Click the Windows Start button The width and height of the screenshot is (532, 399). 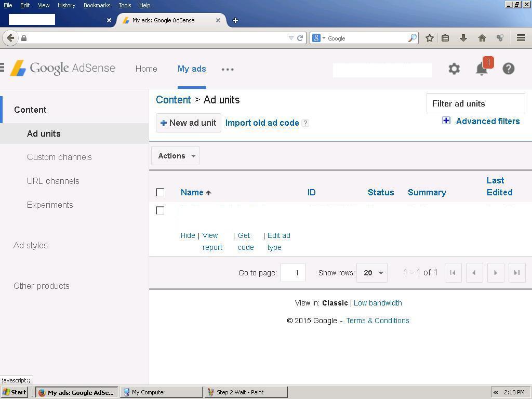(x=14, y=392)
